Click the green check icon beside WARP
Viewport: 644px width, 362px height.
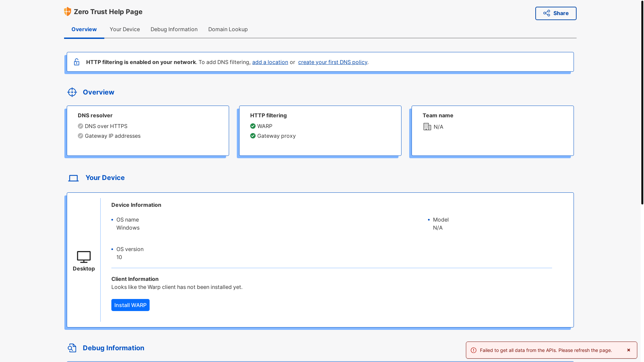[x=253, y=126]
